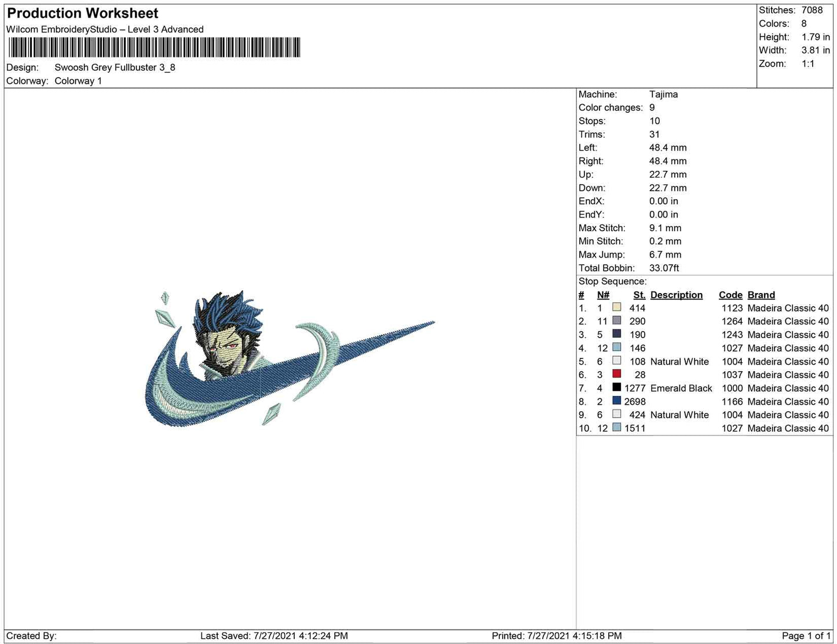
Task: Click stitch count 2698 in stop 8
Action: (635, 401)
